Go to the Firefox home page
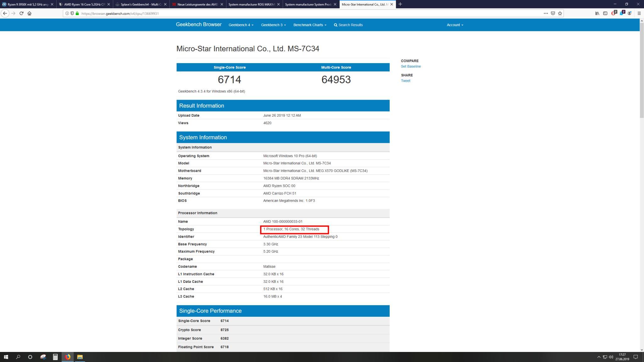 pyautogui.click(x=30, y=13)
